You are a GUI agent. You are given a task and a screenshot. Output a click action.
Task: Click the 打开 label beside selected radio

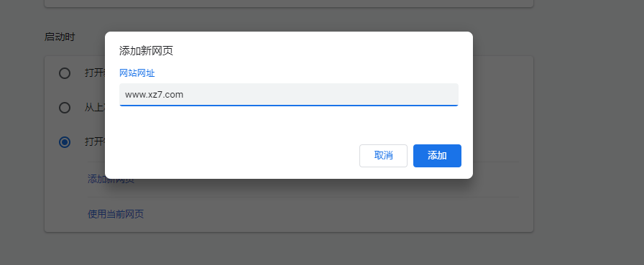pyautogui.click(x=94, y=142)
